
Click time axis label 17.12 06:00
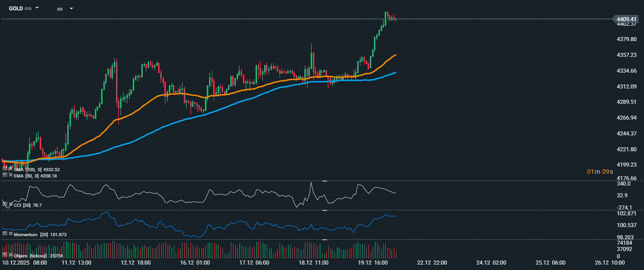[x=255, y=263]
